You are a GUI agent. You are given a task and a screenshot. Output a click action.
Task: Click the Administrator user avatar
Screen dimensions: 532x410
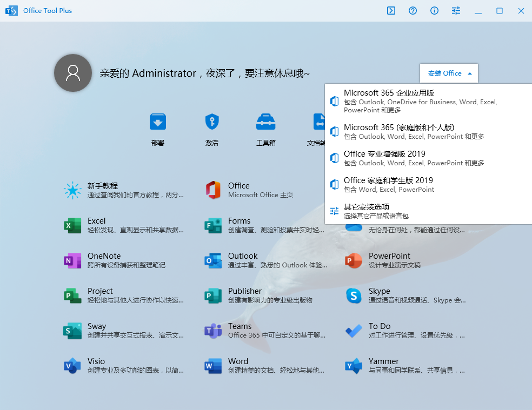point(72,73)
